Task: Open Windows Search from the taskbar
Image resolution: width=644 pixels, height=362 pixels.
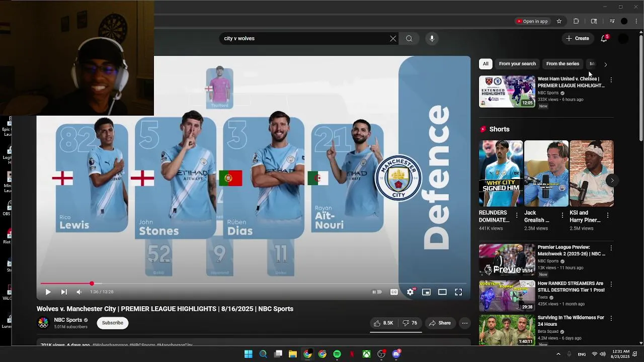Action: tap(263, 354)
